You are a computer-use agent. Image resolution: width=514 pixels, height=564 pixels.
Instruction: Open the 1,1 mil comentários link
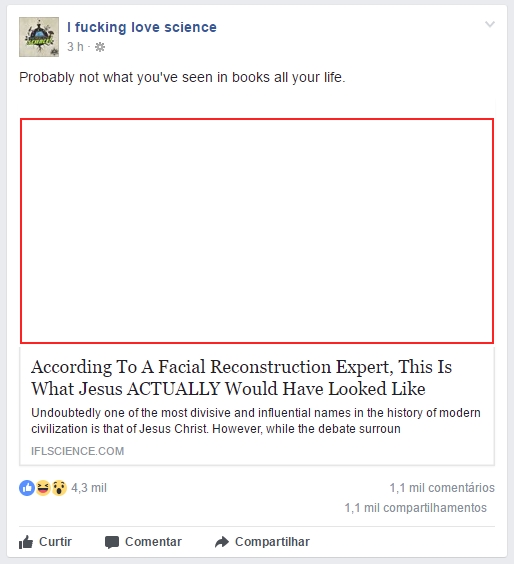(x=442, y=488)
